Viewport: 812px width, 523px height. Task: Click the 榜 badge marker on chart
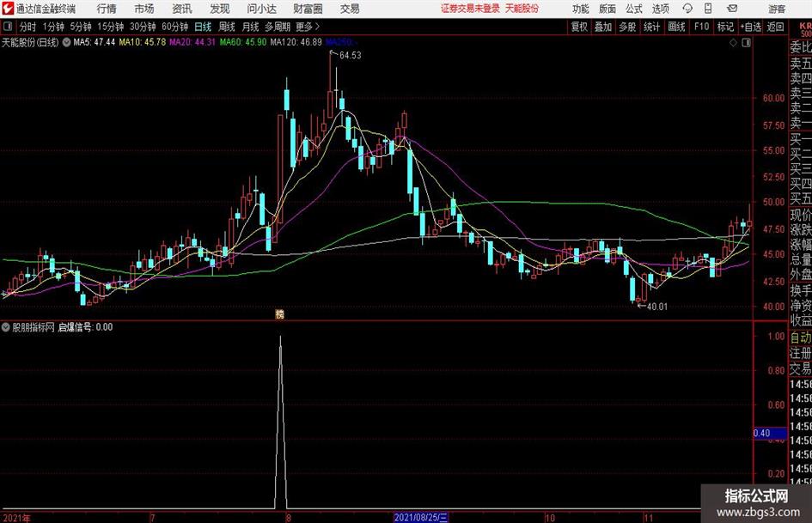click(279, 313)
